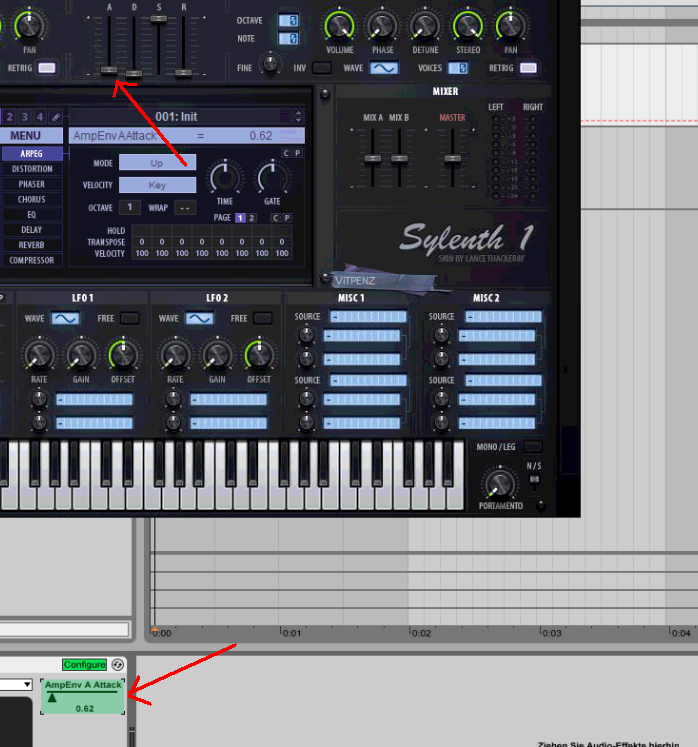The height and width of the screenshot is (747, 698).
Task: Click the Pan knob left of ADSR sliders
Action: pyautogui.click(x=29, y=26)
